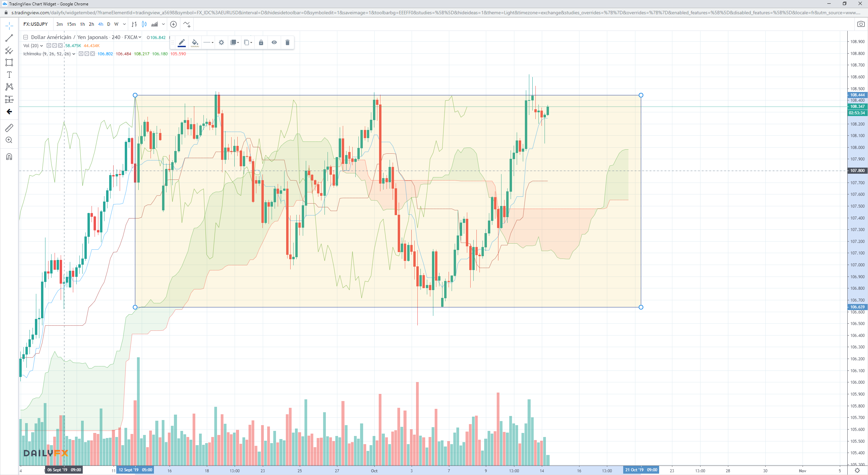Choose the text annotation tool
The width and height of the screenshot is (868, 475).
9,75
